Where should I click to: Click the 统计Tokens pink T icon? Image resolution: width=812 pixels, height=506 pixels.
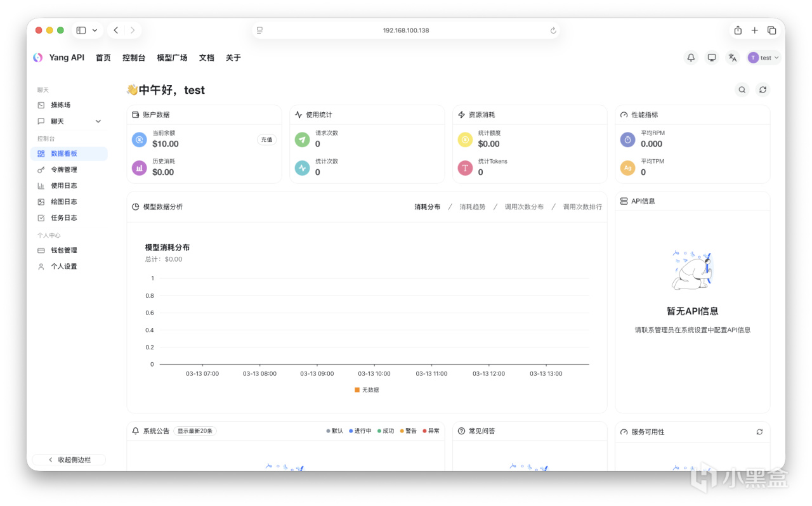465,167
